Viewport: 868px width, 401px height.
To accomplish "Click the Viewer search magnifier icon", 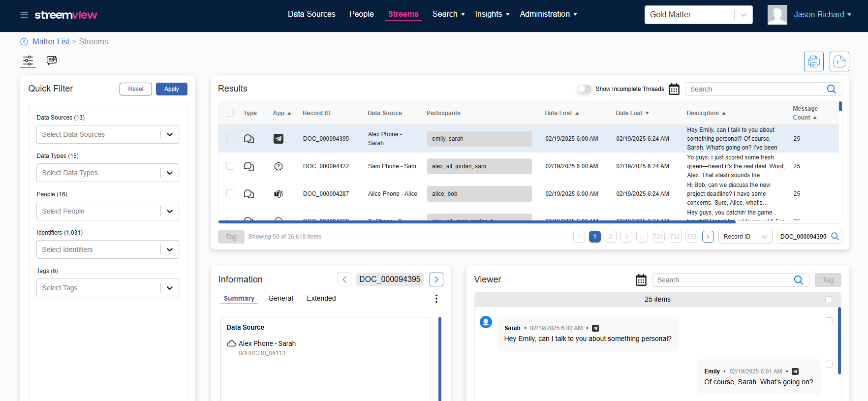I will click(x=799, y=280).
